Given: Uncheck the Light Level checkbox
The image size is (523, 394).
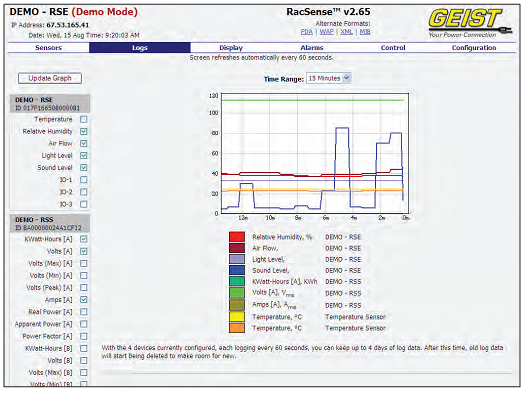Looking at the screenshot, I should point(84,155).
